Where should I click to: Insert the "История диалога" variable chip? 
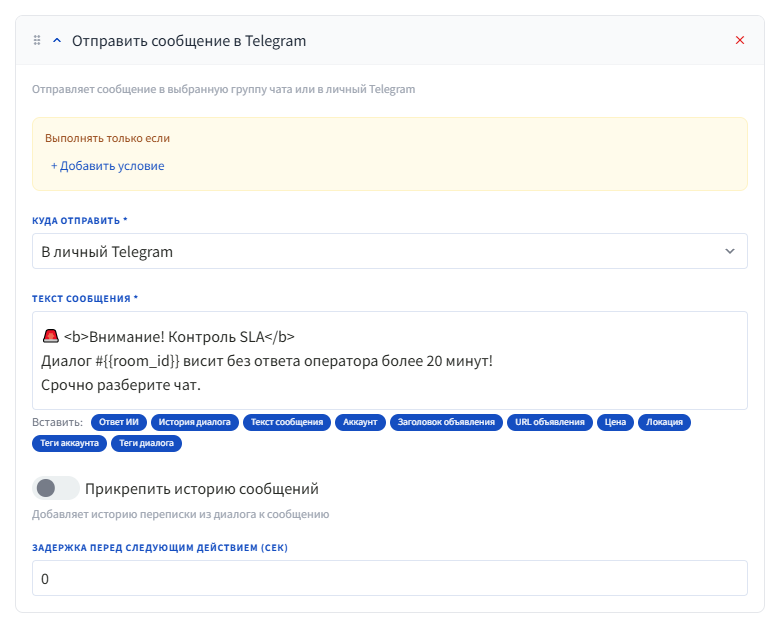click(194, 422)
